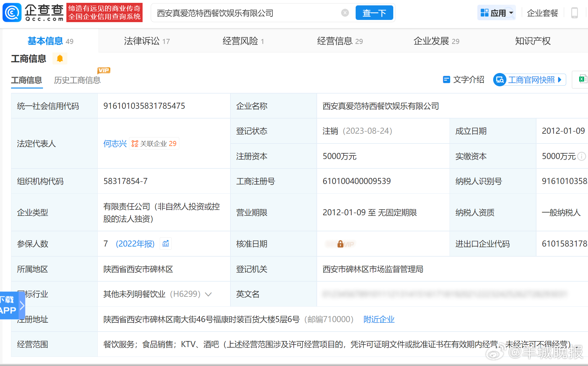Screen dimensions: 588x366
Task: Click the 文字介绍 document icon
Action: tap(446, 80)
